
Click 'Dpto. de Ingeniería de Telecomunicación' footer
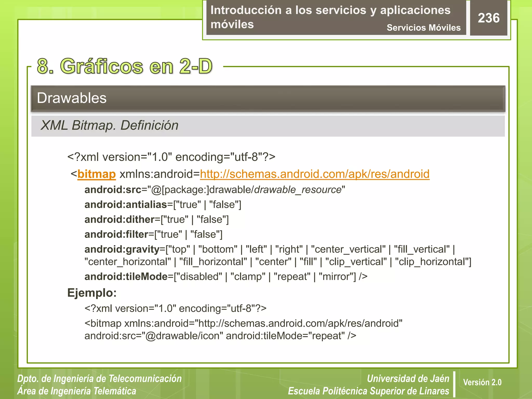coord(99,379)
